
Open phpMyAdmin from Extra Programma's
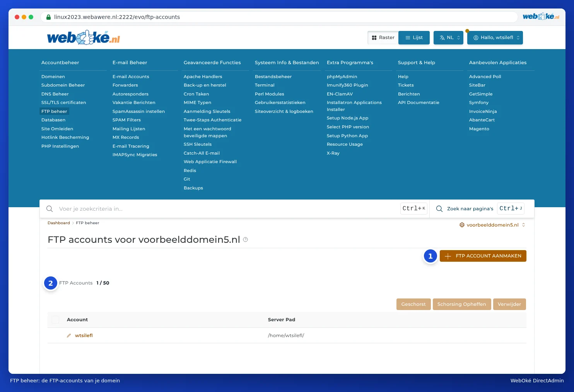point(342,77)
